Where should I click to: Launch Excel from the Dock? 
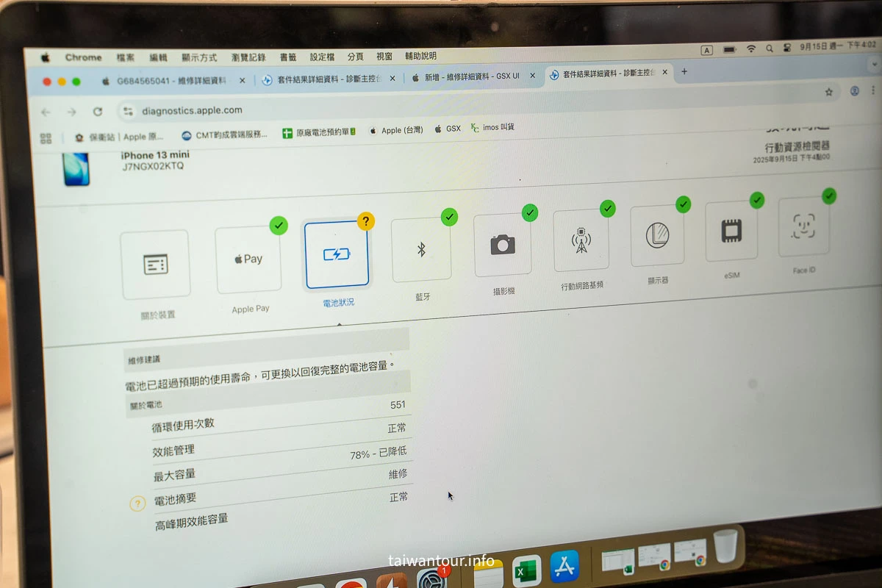[526, 571]
